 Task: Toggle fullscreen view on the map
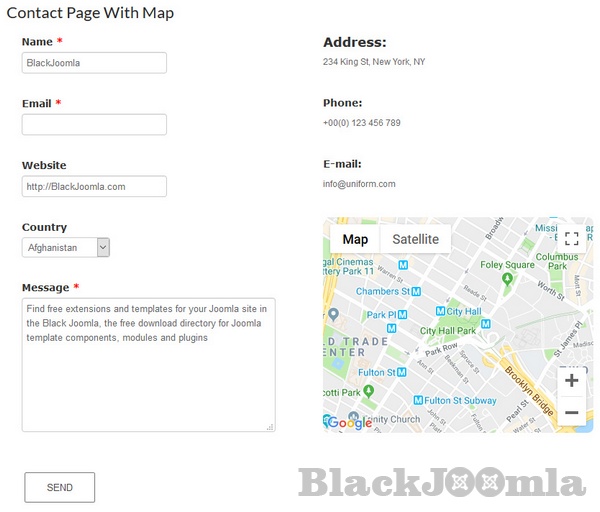point(571,239)
